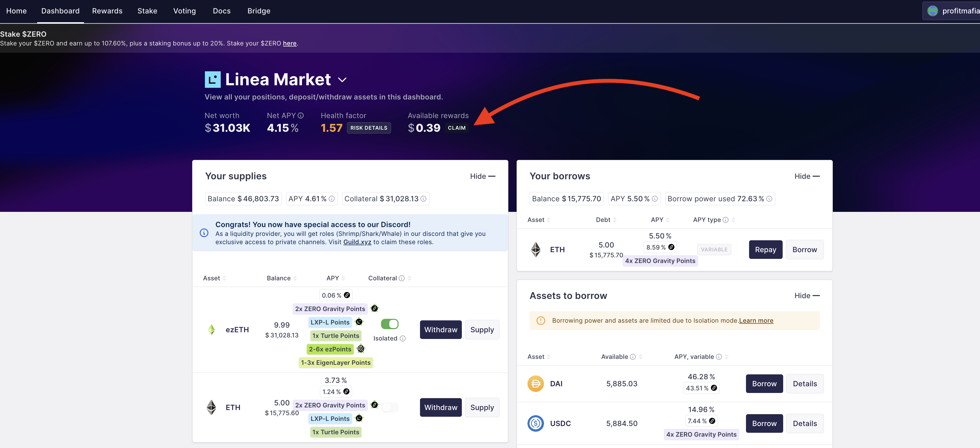Click the Isolated info icon
The width and height of the screenshot is (980, 448).
tap(402, 338)
